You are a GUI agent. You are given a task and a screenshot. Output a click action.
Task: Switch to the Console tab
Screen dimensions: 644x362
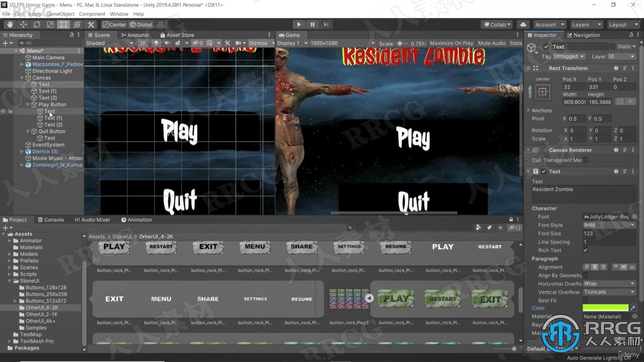(x=50, y=220)
